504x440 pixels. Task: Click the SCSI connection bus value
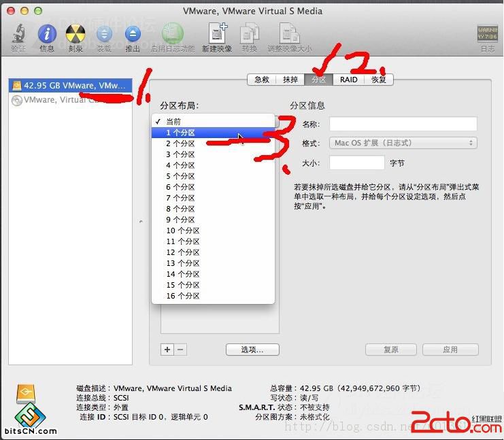click(x=121, y=398)
